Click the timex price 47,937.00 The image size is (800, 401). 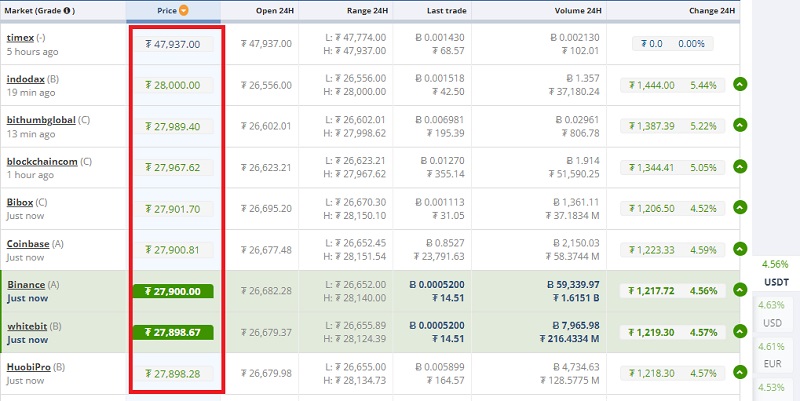pos(173,44)
